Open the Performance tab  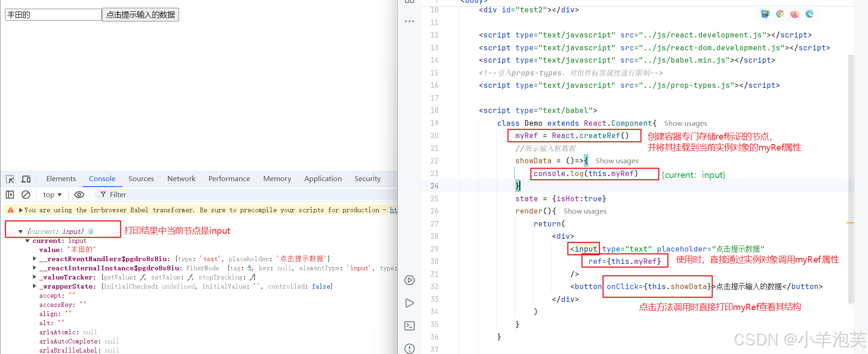(229, 179)
